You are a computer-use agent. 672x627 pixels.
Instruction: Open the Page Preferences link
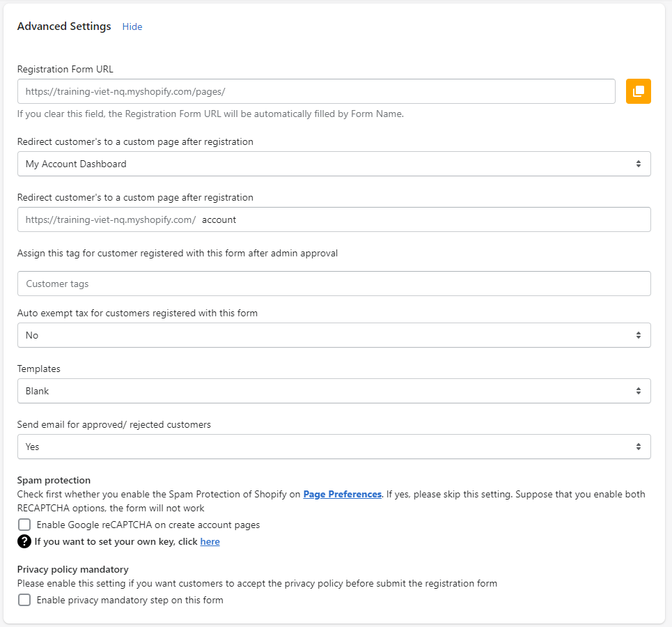342,494
